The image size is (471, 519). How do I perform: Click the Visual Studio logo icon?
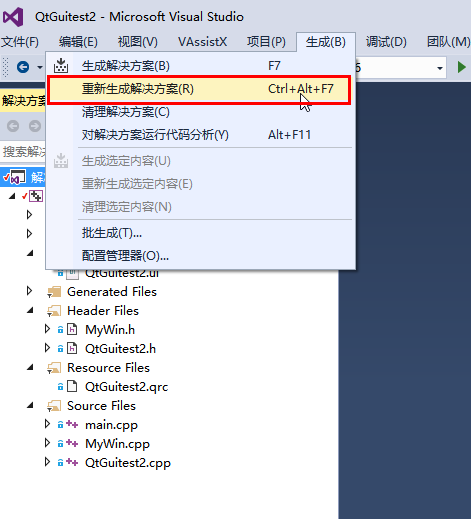13,17
